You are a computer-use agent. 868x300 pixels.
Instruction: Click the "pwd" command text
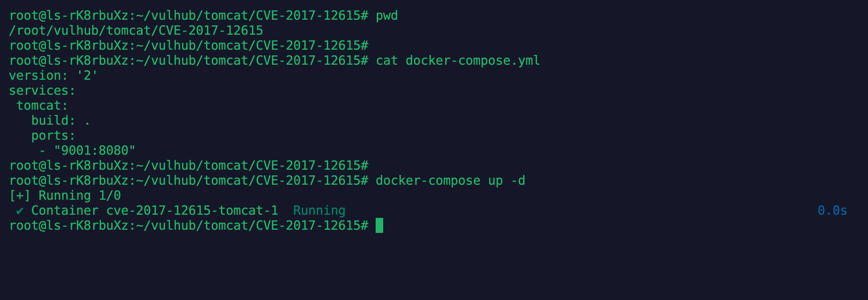387,16
